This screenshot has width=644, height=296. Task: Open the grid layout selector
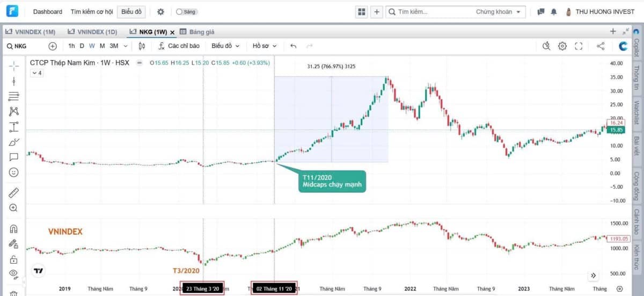point(362,12)
